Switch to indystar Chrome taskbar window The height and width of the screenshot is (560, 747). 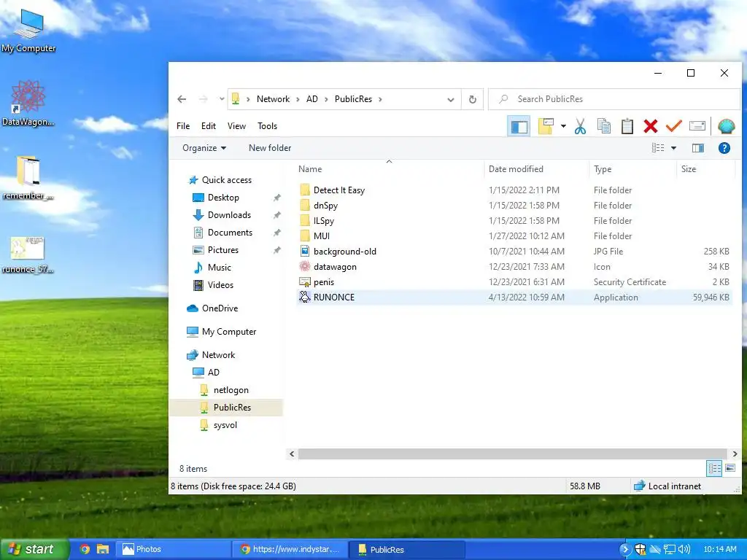[x=290, y=549]
